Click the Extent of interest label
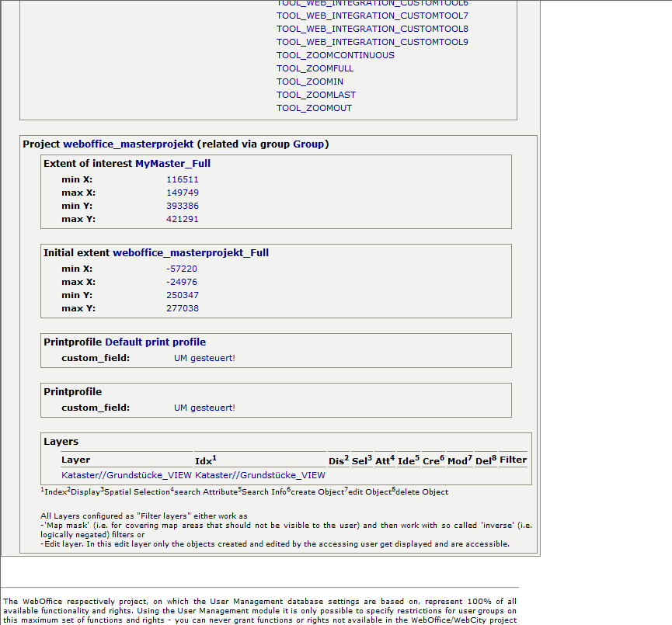 (88, 164)
